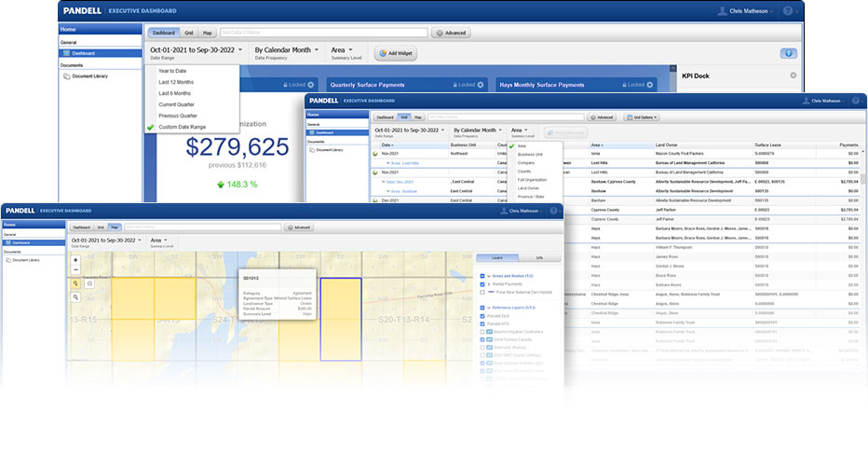Zoom out on the map with the minus button
Image resolution: width=868 pixels, height=454 pixels.
coord(75,269)
